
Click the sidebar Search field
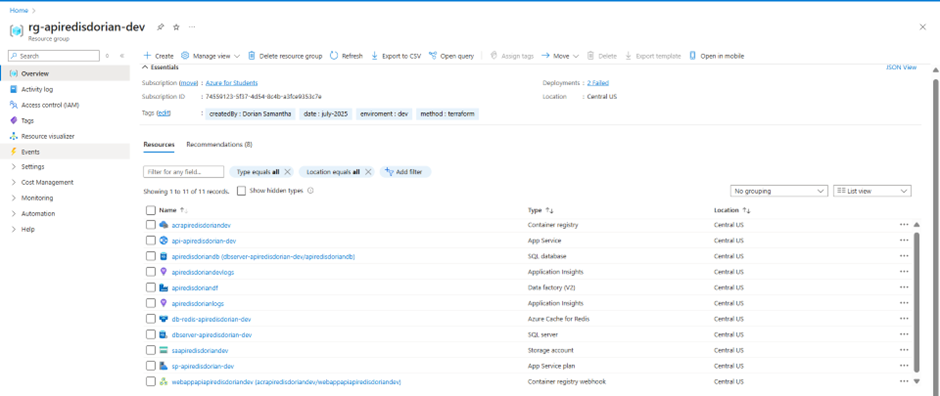55,56
